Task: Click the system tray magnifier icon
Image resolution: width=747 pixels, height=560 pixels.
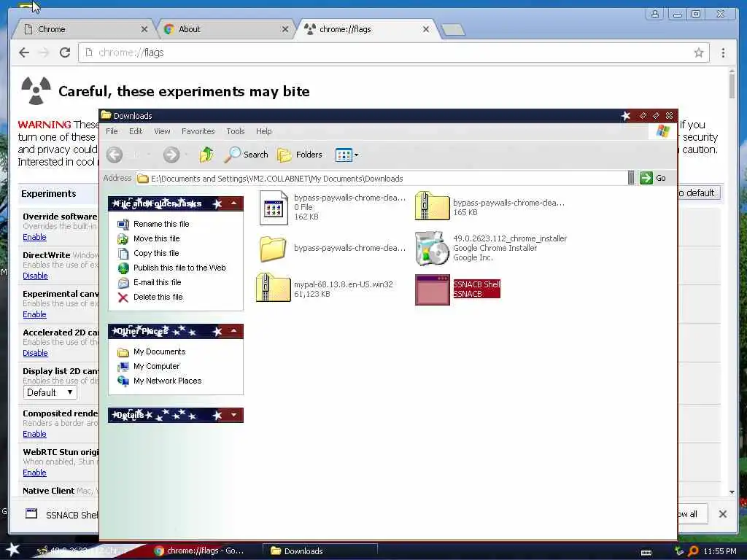Action: [693, 551]
